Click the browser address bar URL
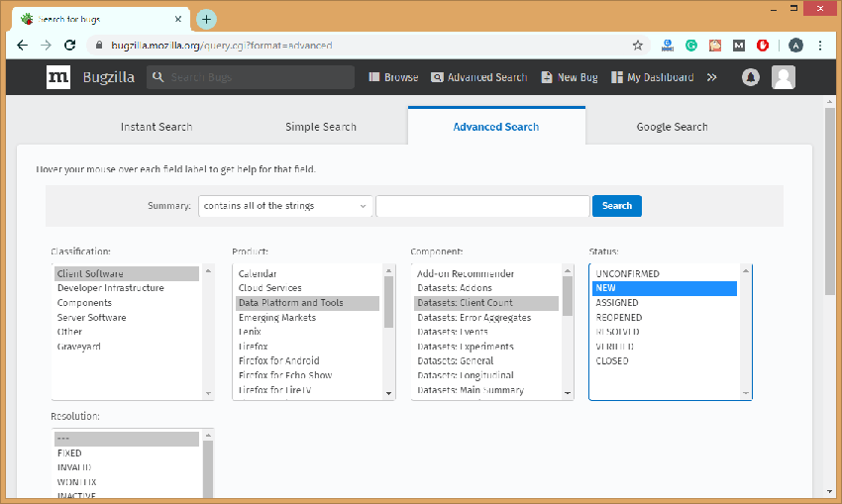This screenshot has width=842, height=504. click(221, 46)
